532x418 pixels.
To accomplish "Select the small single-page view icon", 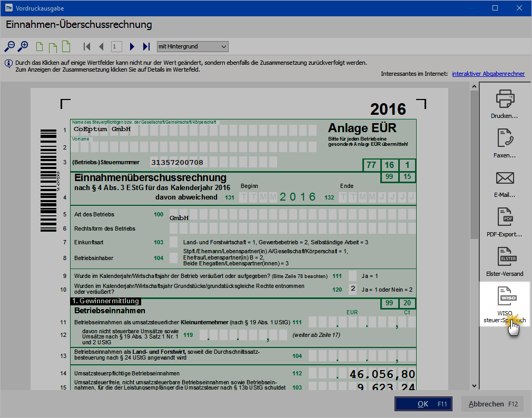I will click(x=40, y=47).
